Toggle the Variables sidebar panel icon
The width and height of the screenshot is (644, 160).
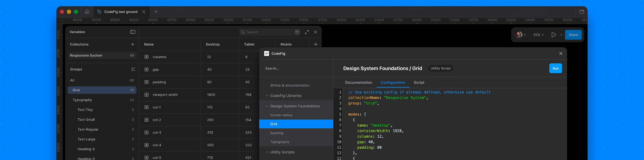coord(133,32)
